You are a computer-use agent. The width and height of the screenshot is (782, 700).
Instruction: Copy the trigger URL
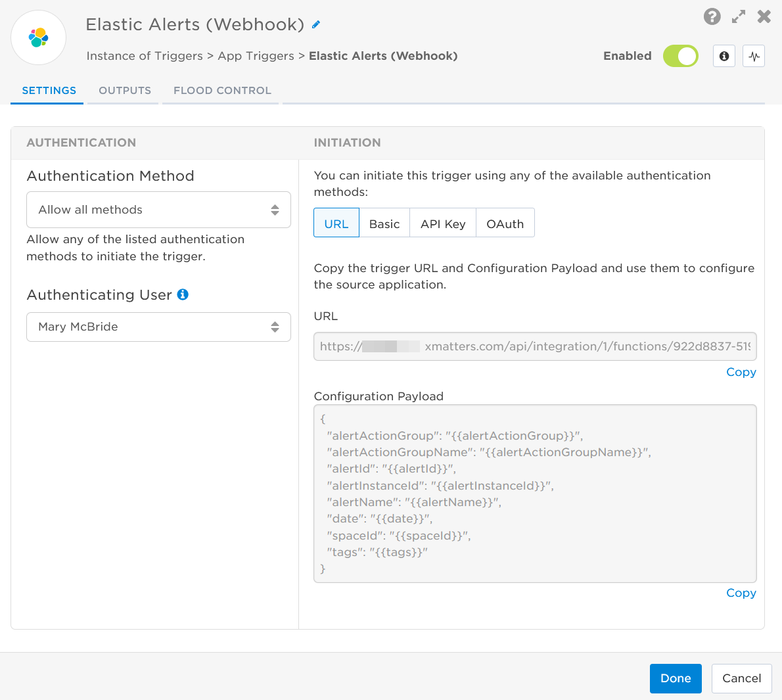(x=741, y=372)
